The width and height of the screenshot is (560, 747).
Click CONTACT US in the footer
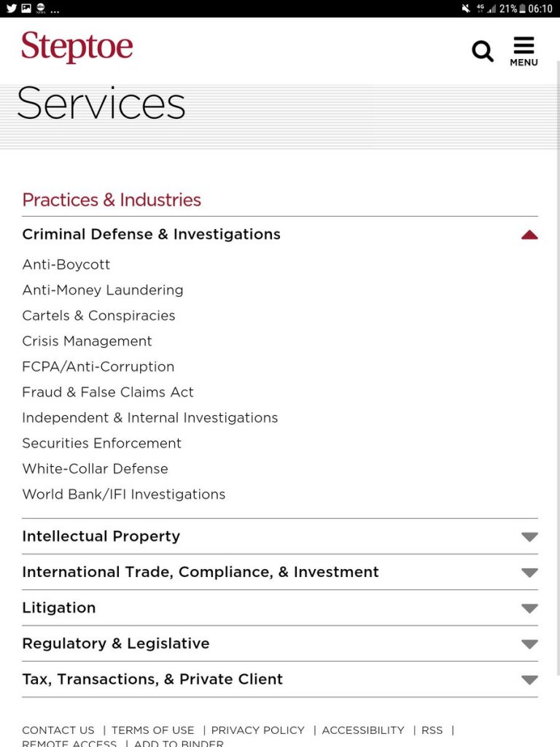click(58, 730)
